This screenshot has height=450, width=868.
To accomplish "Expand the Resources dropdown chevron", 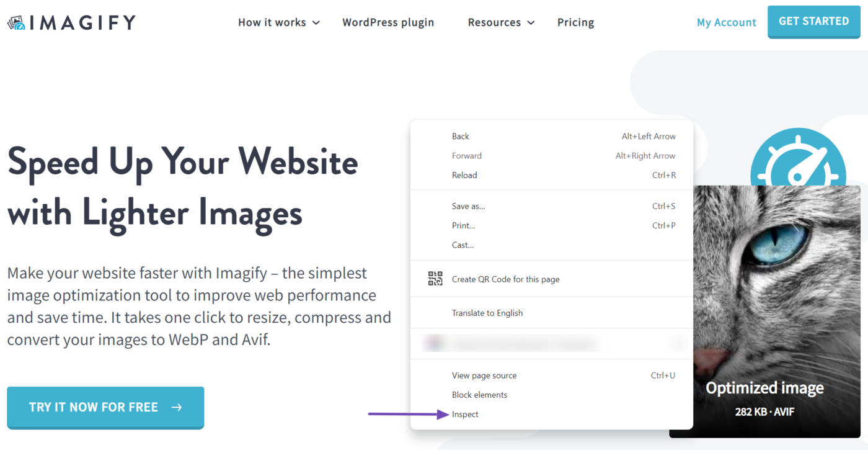I will pos(531,23).
